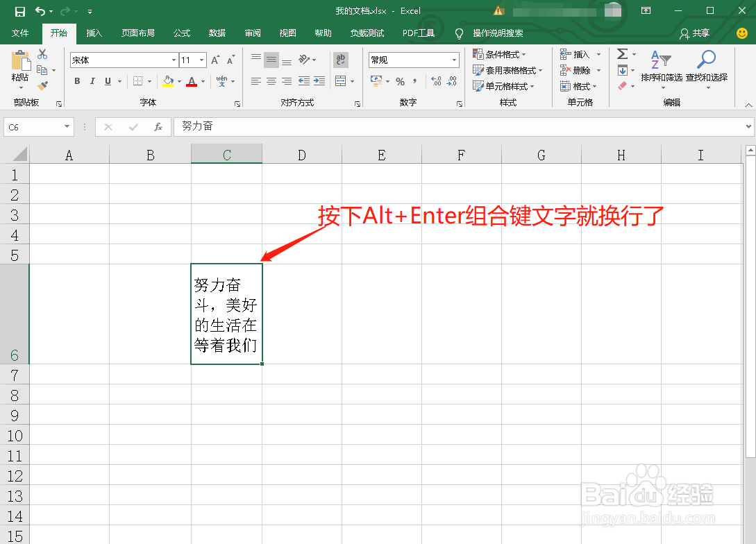Select the Format Painter tool
The height and width of the screenshot is (544, 756).
coord(43,85)
